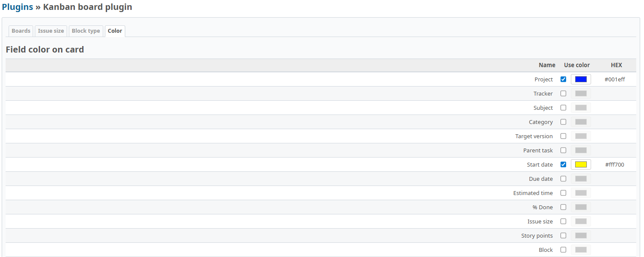Click the Estimated time color swatch

click(581, 193)
